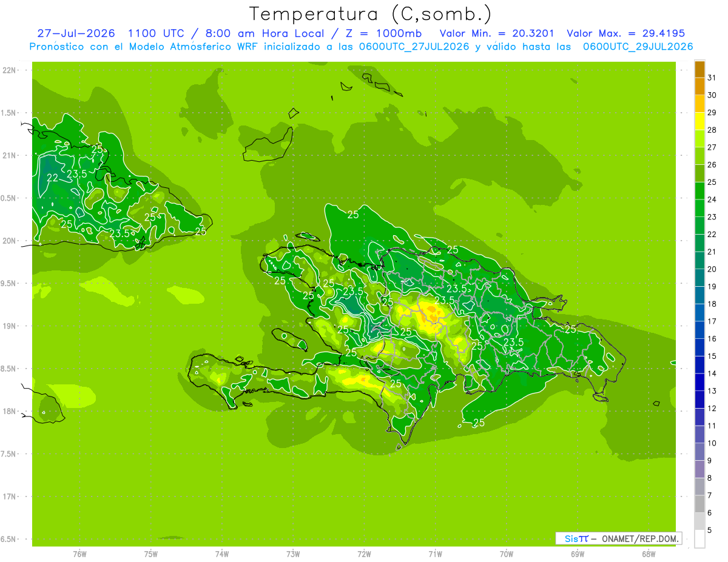Click the yellow colorbar segment between 28 and 29
Image resolution: width=728 pixels, height=562 pixels.
(x=699, y=121)
